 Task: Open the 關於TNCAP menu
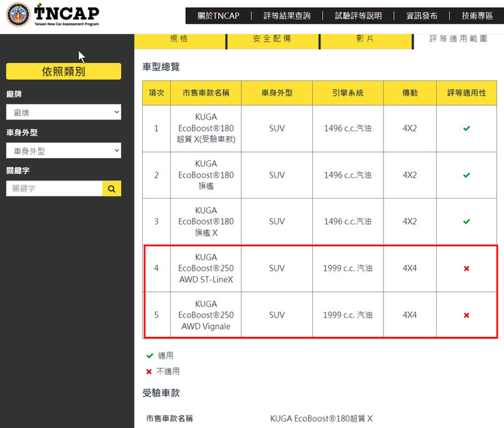pos(218,15)
